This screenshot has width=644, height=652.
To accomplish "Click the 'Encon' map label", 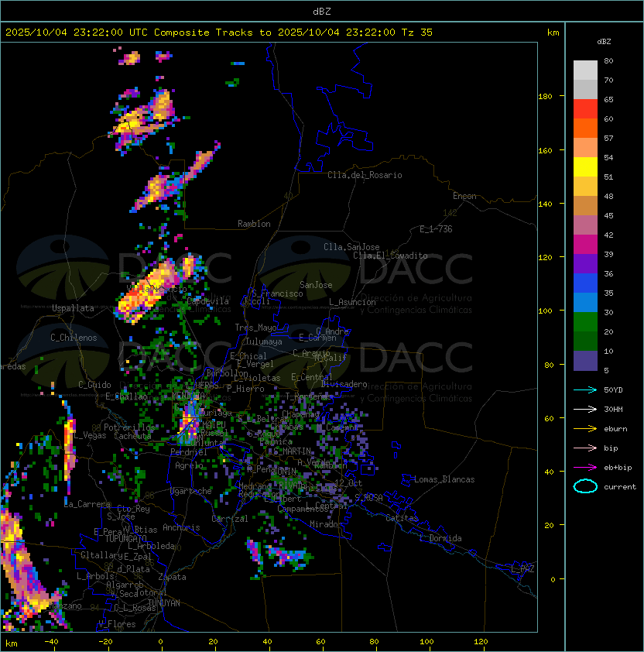I will (x=464, y=196).
